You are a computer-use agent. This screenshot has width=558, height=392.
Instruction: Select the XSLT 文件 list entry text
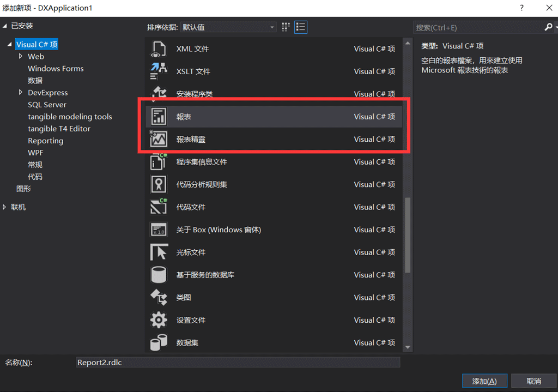click(193, 71)
